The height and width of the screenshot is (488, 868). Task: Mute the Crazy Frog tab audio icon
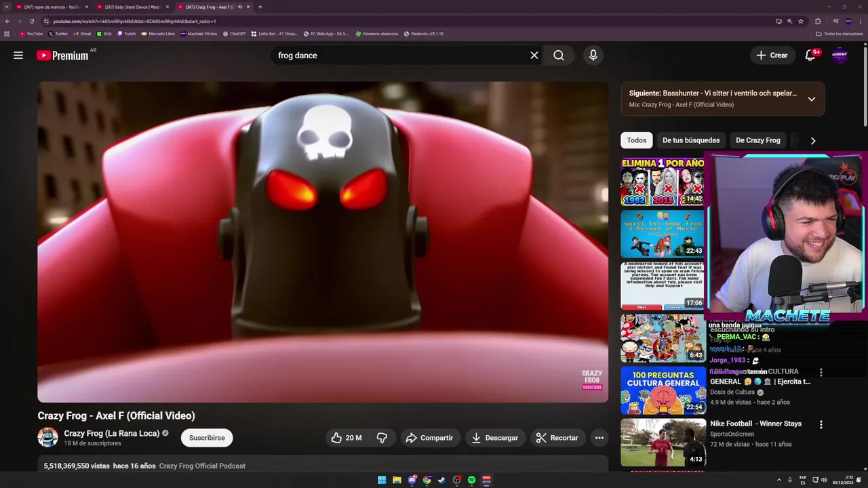pos(240,7)
